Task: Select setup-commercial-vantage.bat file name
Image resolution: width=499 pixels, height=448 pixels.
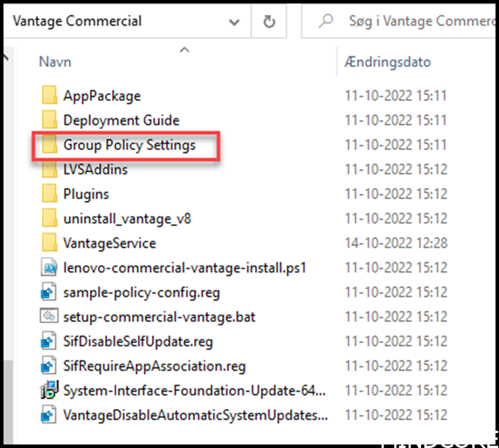Action: [159, 317]
